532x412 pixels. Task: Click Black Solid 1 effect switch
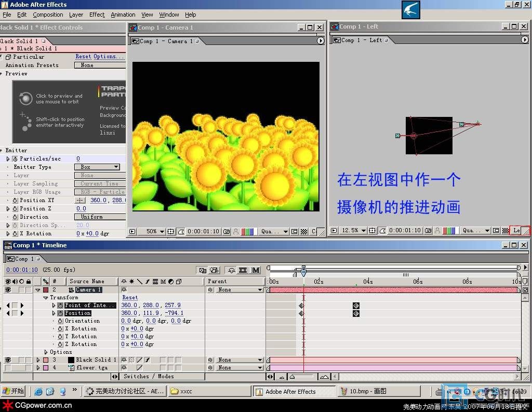[148, 360]
